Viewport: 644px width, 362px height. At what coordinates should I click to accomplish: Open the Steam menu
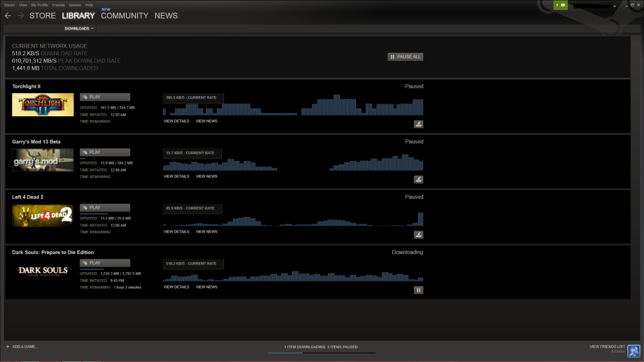[x=9, y=5]
